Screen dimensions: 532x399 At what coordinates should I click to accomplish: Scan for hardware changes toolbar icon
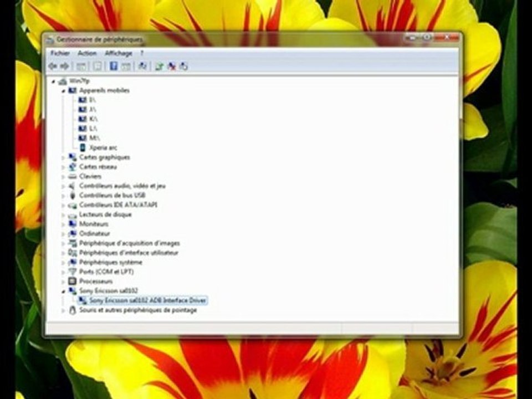142,66
